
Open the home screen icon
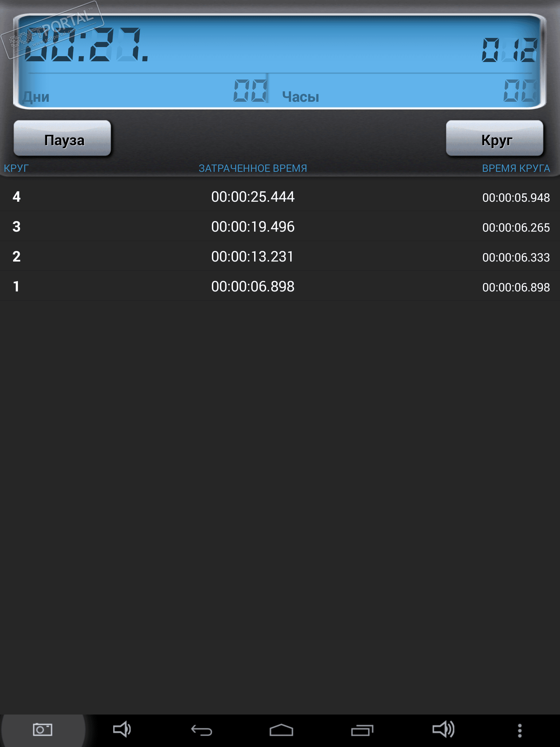[281, 730]
